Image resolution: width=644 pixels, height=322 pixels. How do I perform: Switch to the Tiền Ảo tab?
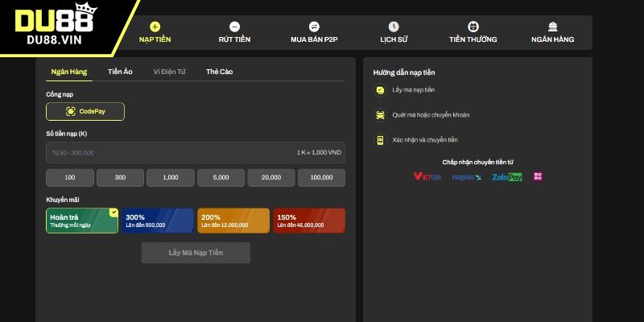click(x=120, y=72)
